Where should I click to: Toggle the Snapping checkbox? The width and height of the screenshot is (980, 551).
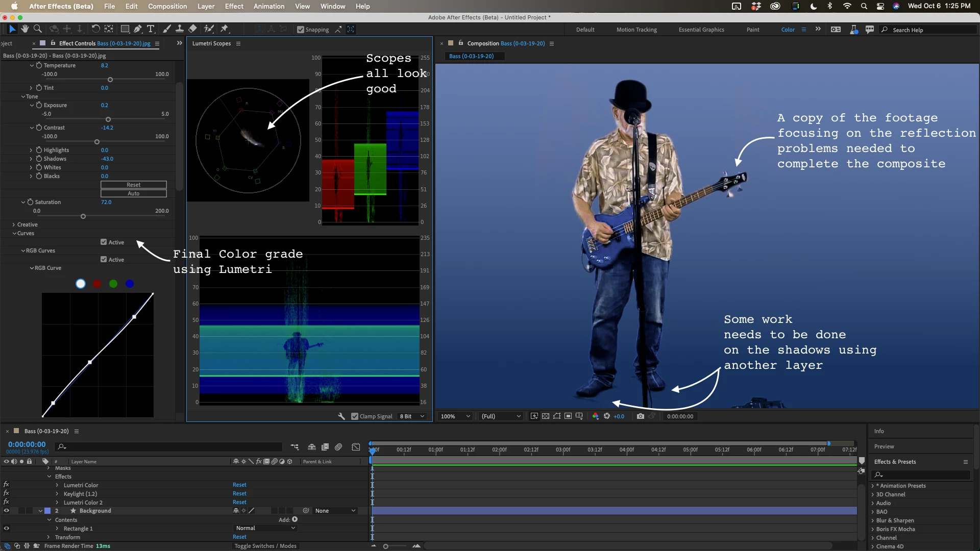coord(301,30)
